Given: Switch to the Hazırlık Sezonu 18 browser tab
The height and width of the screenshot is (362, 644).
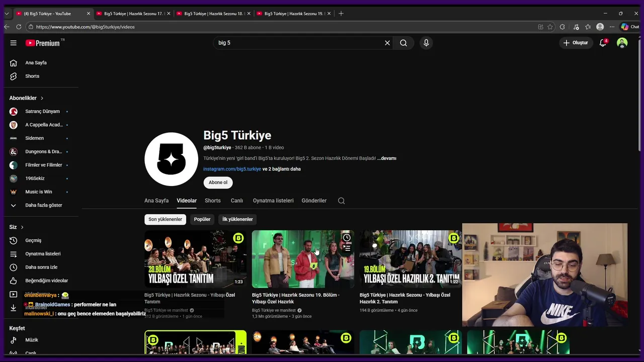Looking at the screenshot, I should pyautogui.click(x=213, y=14).
